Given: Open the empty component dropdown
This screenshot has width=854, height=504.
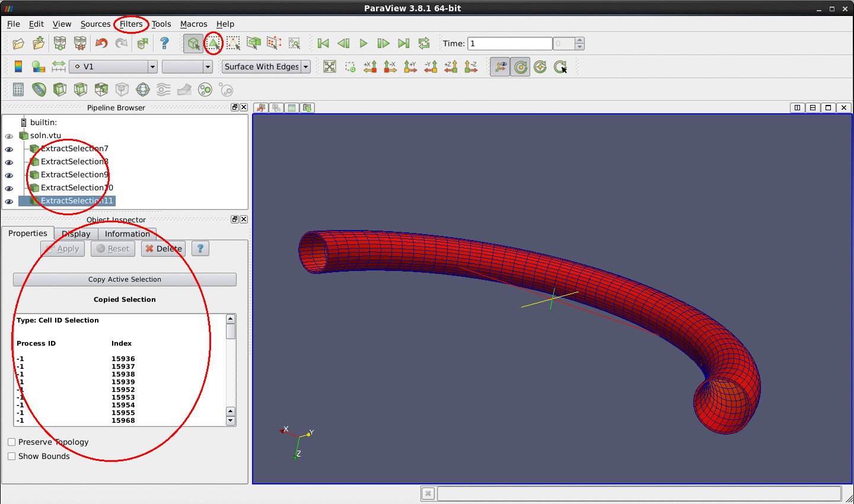Looking at the screenshot, I should tap(187, 66).
